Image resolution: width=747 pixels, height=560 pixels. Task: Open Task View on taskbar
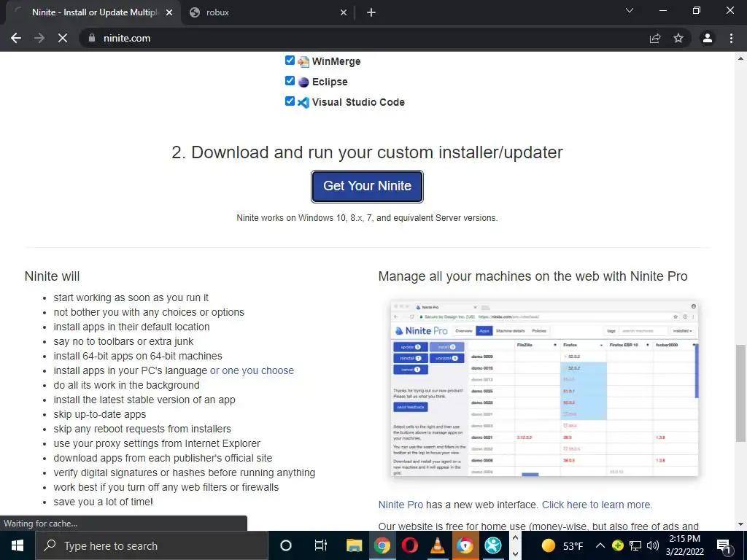click(321, 545)
